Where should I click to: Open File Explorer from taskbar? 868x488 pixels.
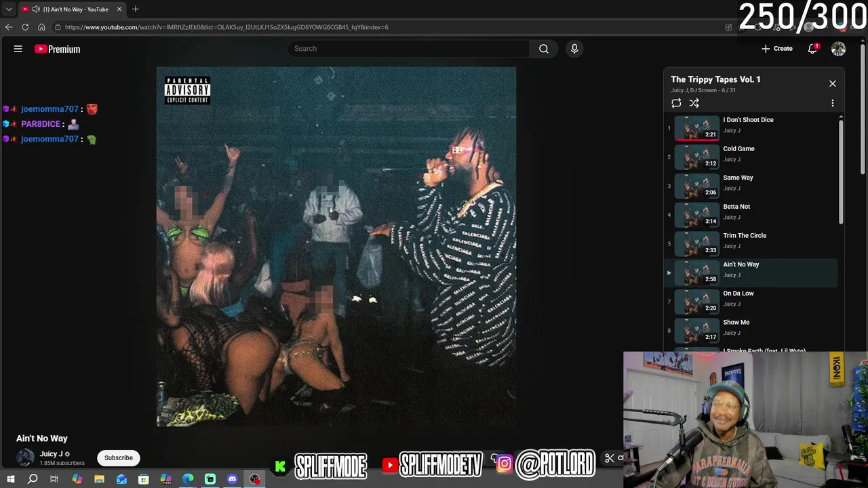tap(99, 479)
